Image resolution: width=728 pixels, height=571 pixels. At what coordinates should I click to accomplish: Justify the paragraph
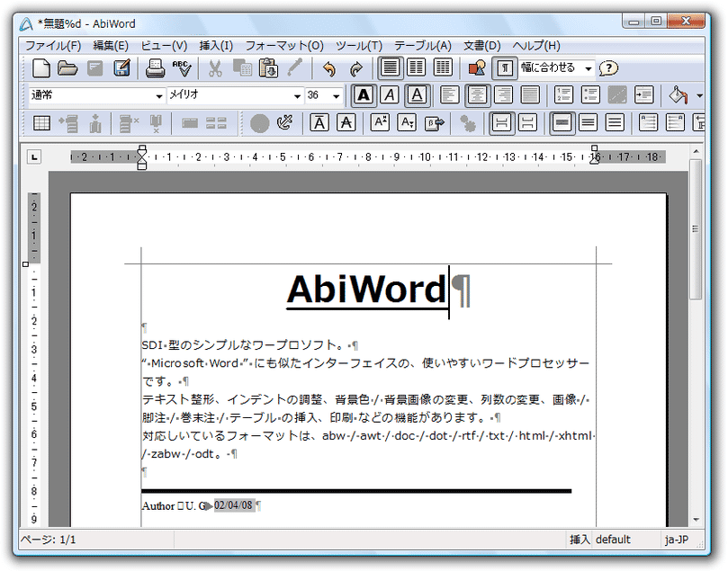click(530, 95)
